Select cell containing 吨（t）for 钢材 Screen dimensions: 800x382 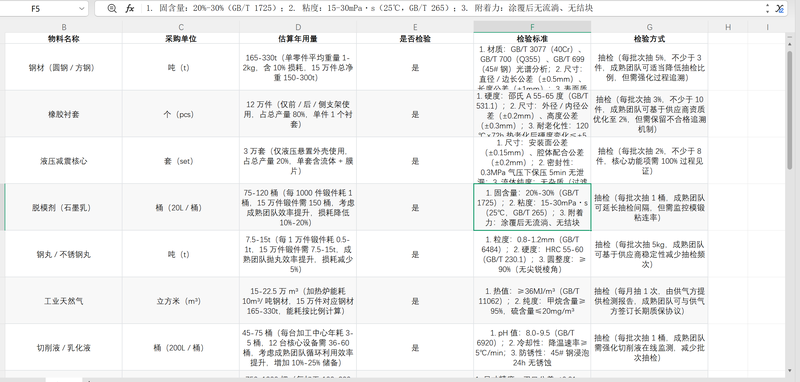pos(181,67)
